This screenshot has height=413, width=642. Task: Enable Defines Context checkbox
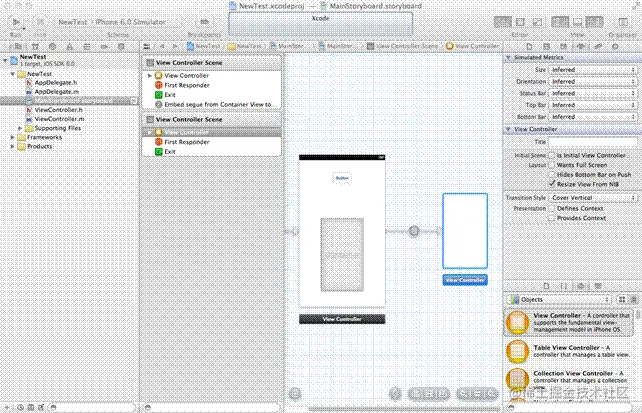pyautogui.click(x=552, y=208)
